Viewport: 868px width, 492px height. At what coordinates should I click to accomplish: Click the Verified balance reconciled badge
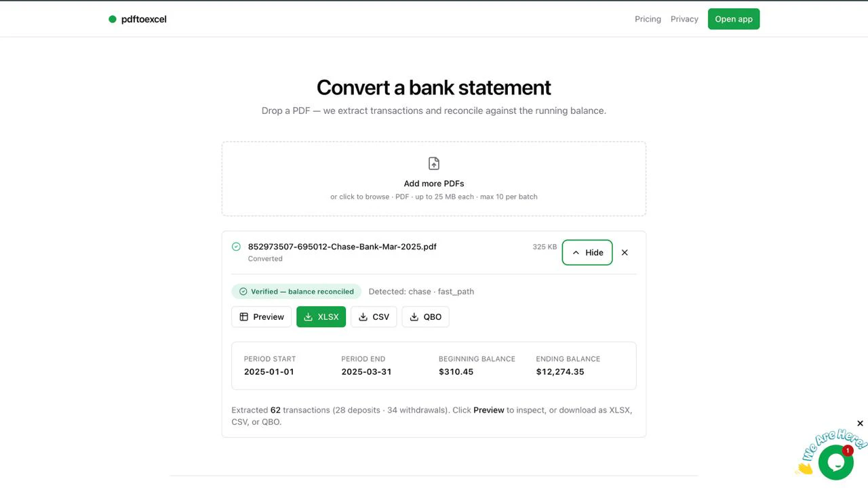click(296, 291)
